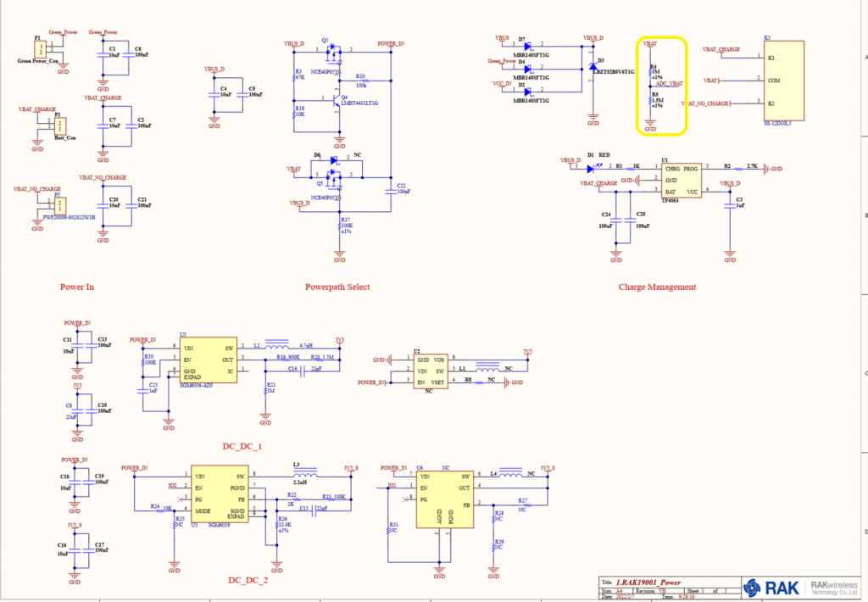Select the Charge Management label
Screen dimensions: 868x602
pos(657,287)
